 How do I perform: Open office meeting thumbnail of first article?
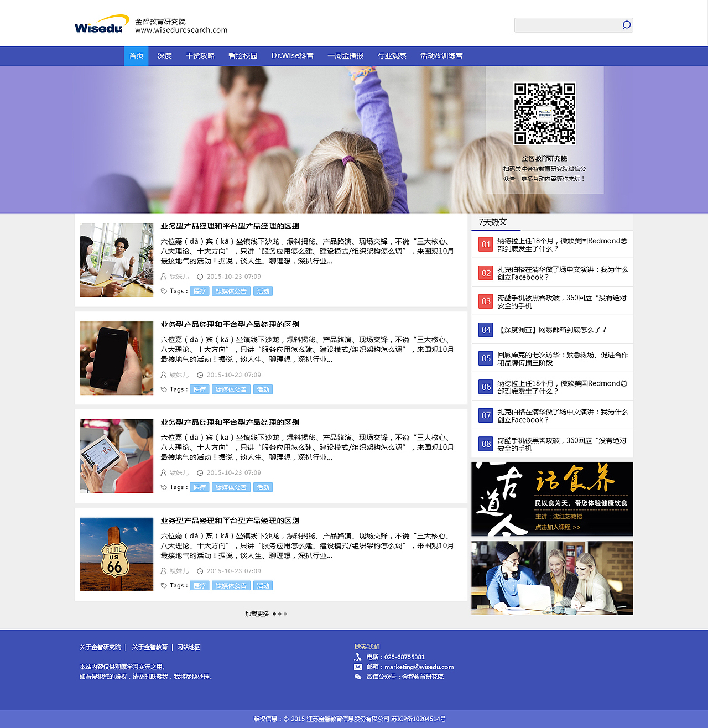pos(116,260)
